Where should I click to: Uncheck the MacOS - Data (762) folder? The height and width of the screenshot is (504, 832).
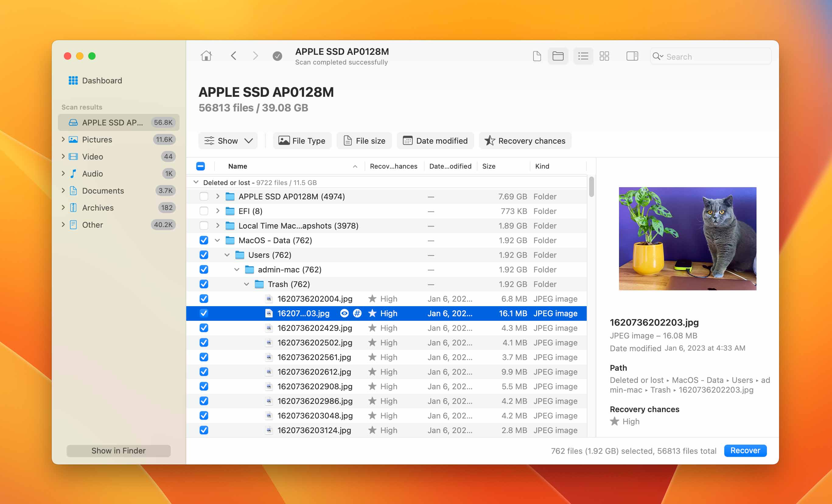204,240
